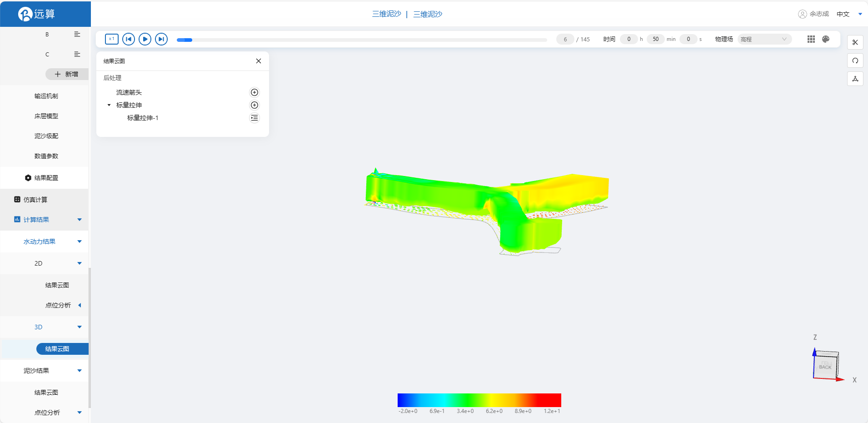Open the 标量拉伸-1 options icon

coord(254,118)
